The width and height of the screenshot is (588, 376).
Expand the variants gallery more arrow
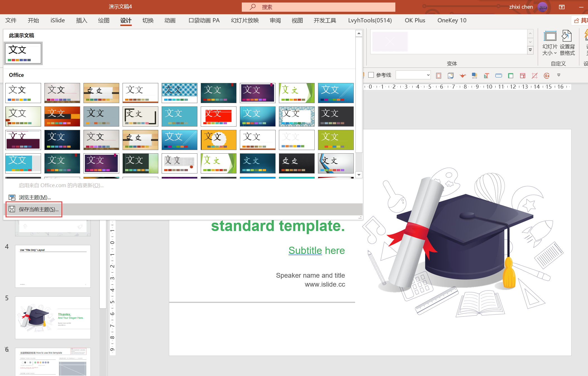click(530, 50)
